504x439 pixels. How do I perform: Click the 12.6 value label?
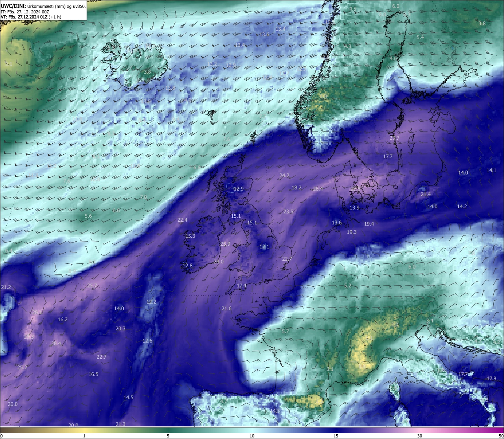coord(147,341)
